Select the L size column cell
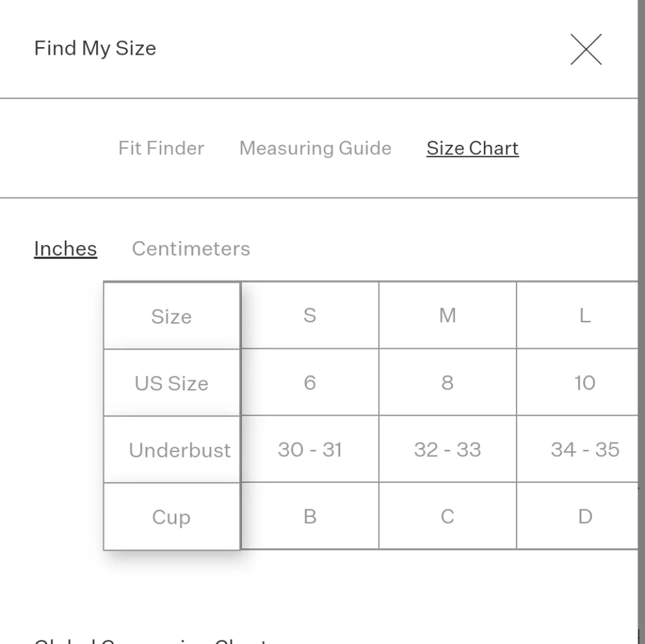Viewport: 645px width, 644px height. pos(577,315)
